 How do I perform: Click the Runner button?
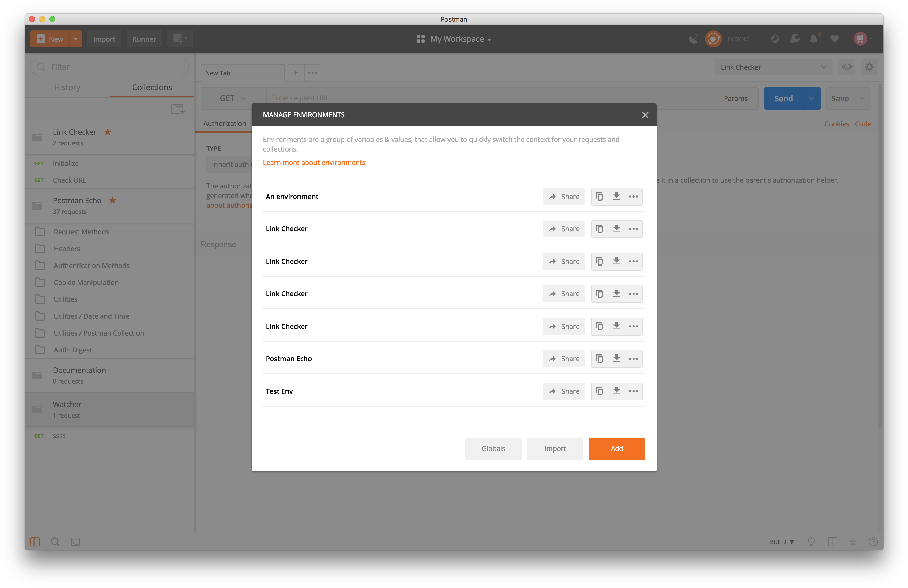[144, 39]
